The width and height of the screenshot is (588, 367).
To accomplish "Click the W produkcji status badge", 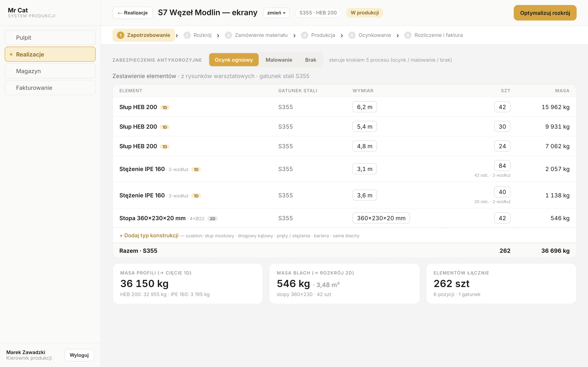I will click(x=364, y=13).
